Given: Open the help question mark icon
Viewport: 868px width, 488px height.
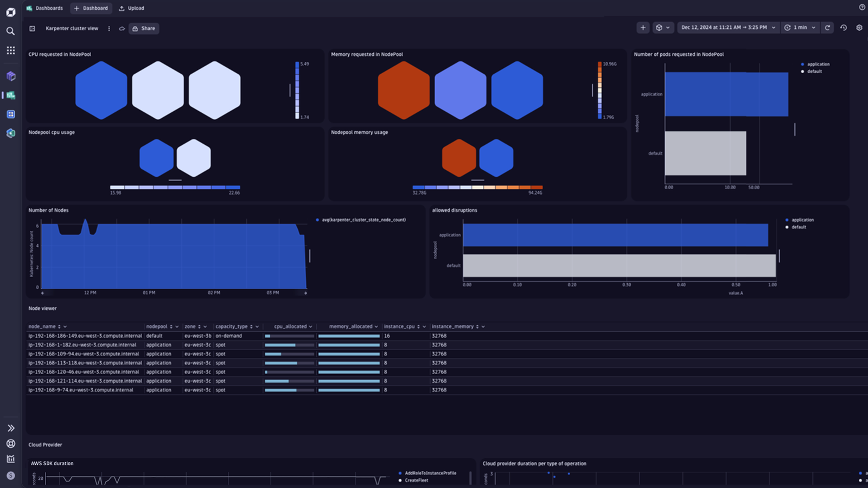Looking at the screenshot, I should tap(862, 7).
